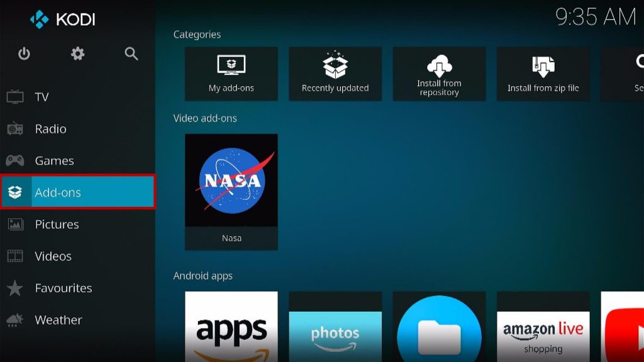Click the power icon in Kodi sidebar
The width and height of the screenshot is (644, 362).
tap(24, 54)
